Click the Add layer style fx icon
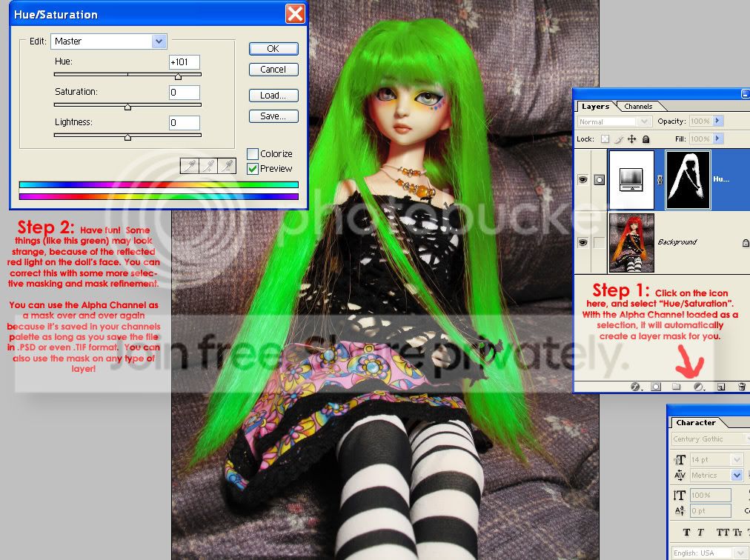Viewport: 750px width, 560px height. click(635, 387)
